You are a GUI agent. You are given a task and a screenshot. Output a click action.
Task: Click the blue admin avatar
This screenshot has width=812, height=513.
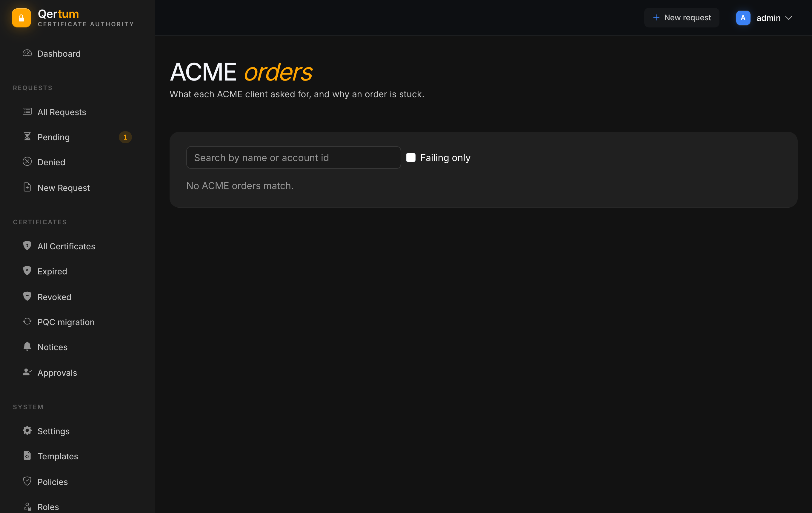tap(743, 18)
